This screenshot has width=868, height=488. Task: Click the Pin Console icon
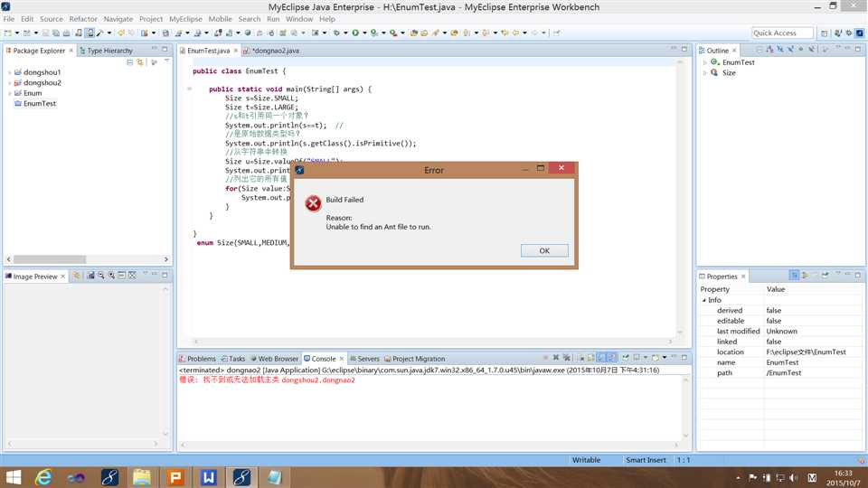click(x=626, y=358)
